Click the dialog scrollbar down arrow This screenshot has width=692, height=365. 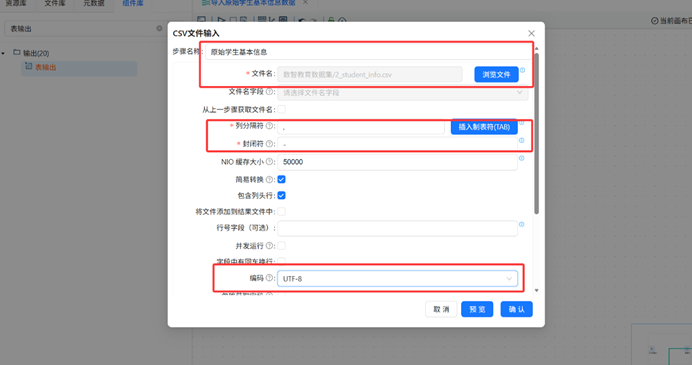[x=537, y=290]
